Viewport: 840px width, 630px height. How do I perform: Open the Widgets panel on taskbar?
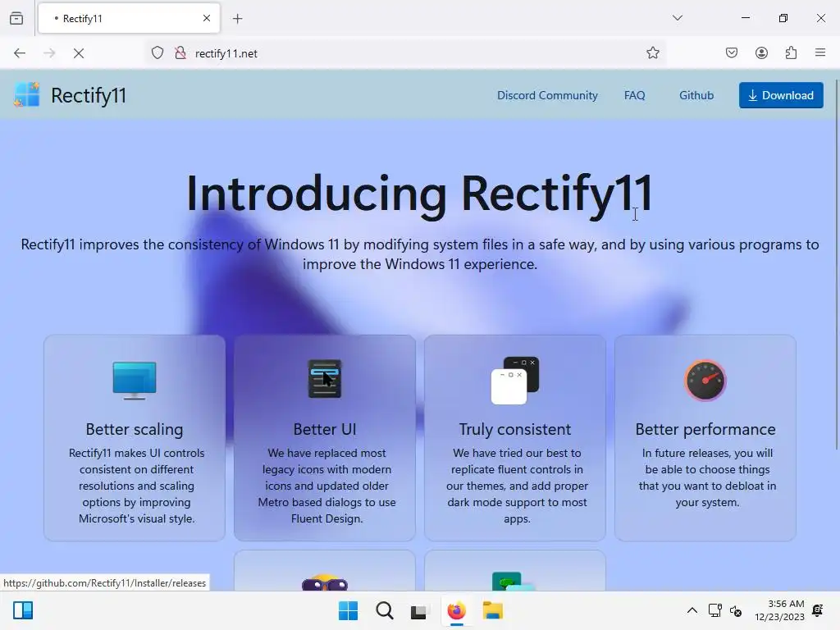[x=23, y=610]
